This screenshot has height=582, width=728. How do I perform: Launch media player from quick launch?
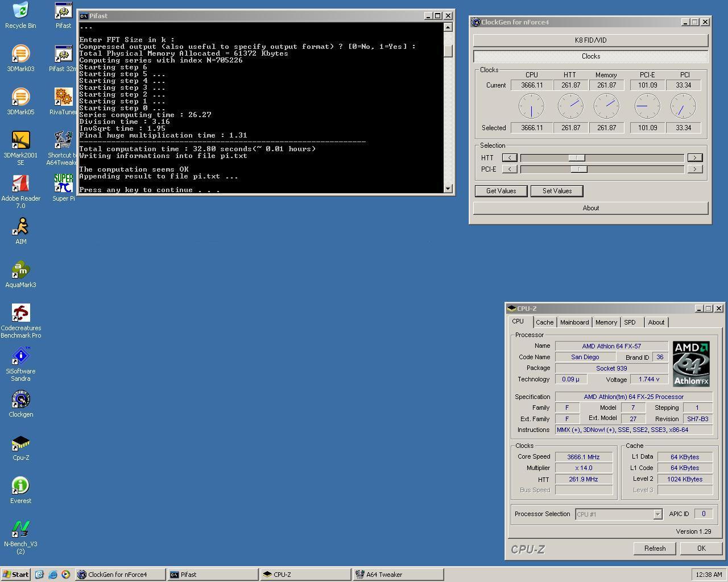65,575
